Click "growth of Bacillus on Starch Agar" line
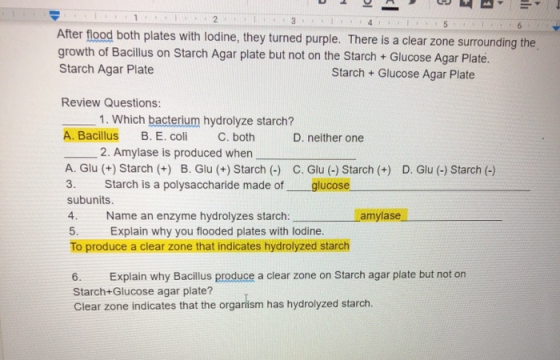Image resolution: width=560 pixels, height=360 pixels. coord(274,55)
